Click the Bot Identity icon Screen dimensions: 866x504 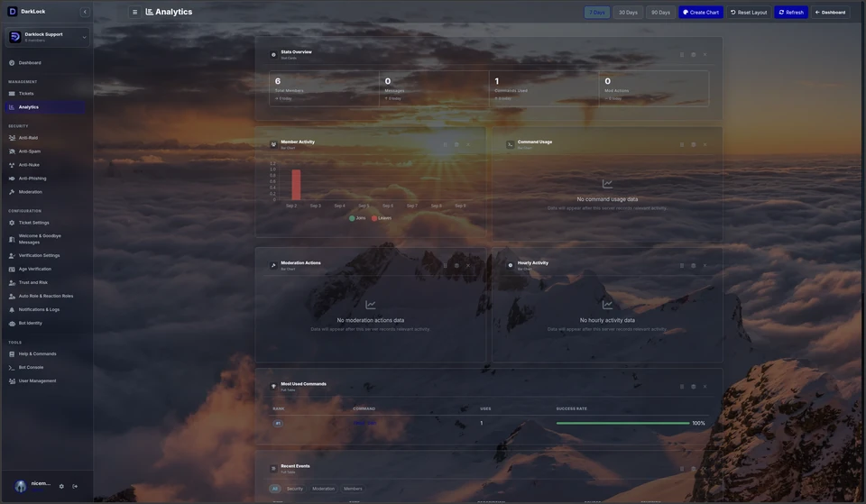point(12,324)
